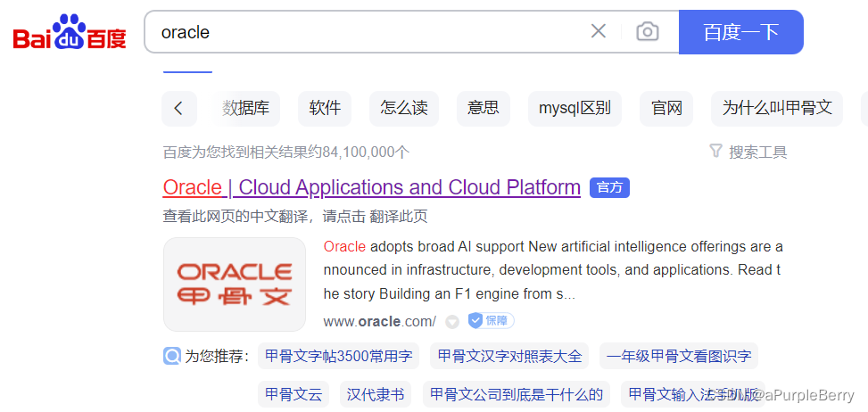Click the 翻译此页 translation link

tap(399, 216)
